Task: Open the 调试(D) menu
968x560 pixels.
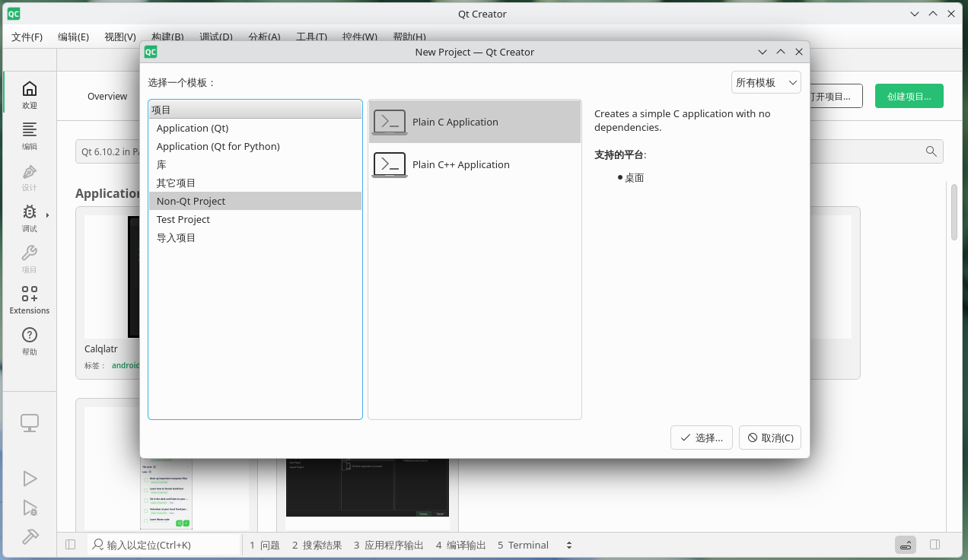Action: click(215, 37)
